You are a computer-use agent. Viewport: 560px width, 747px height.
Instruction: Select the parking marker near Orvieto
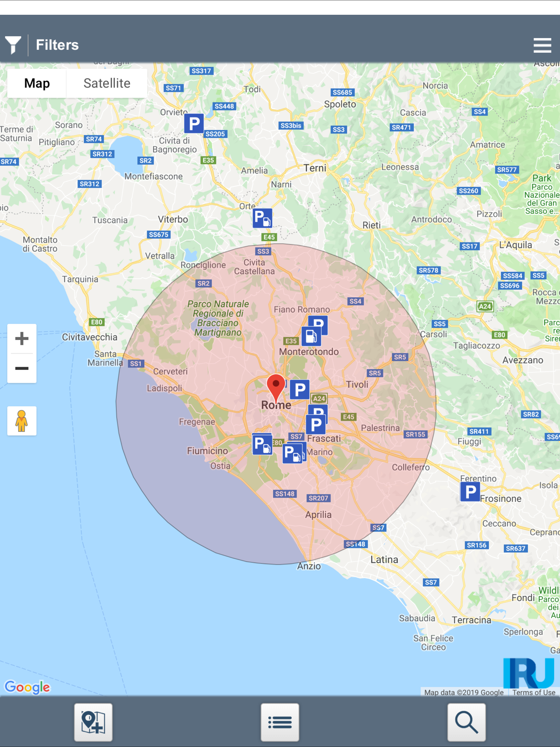click(194, 124)
